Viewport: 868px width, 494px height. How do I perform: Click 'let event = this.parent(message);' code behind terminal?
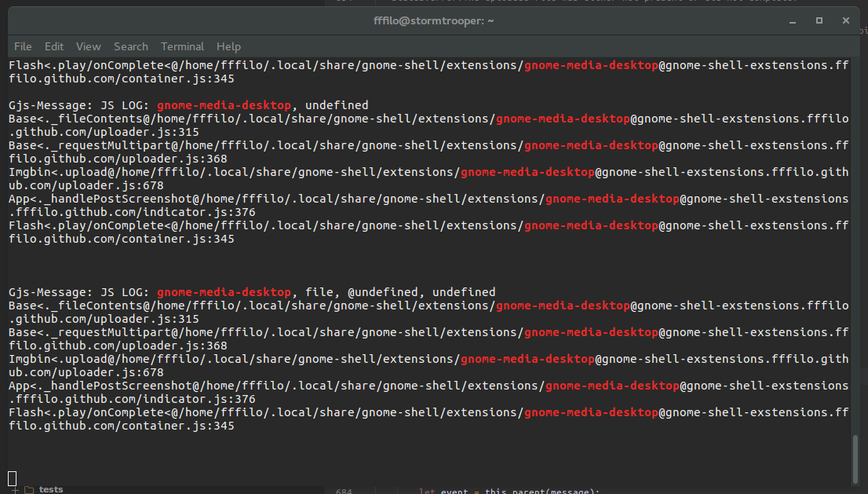point(509,491)
